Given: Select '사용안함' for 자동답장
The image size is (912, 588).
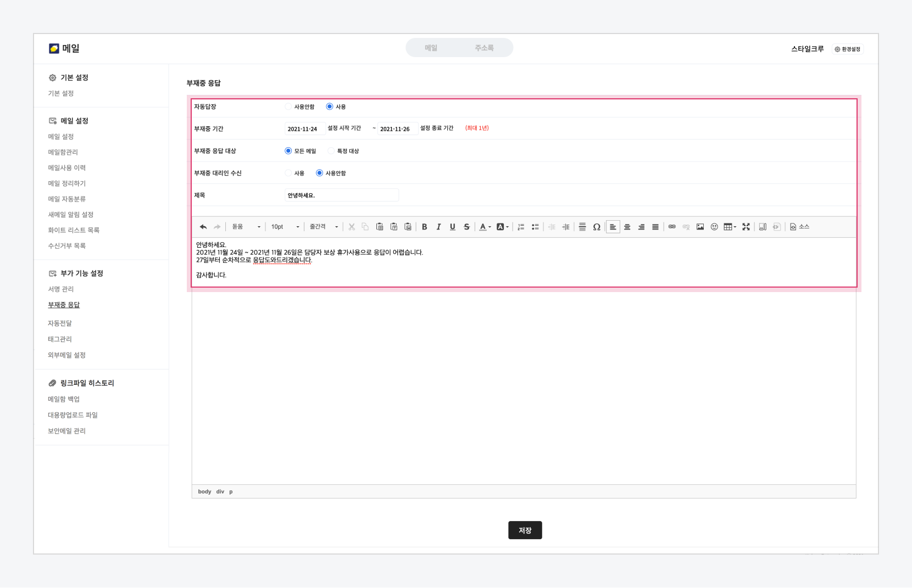Looking at the screenshot, I should pyautogui.click(x=288, y=107).
